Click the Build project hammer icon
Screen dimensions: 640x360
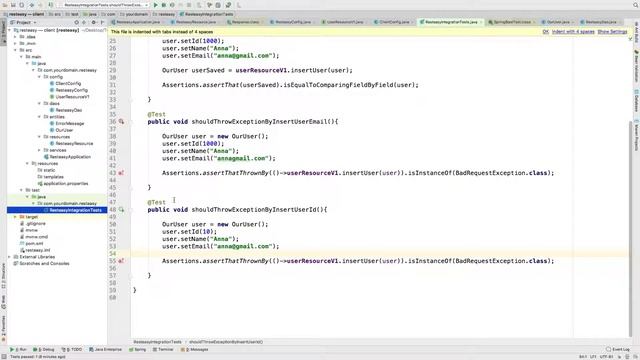tap(51, 5)
